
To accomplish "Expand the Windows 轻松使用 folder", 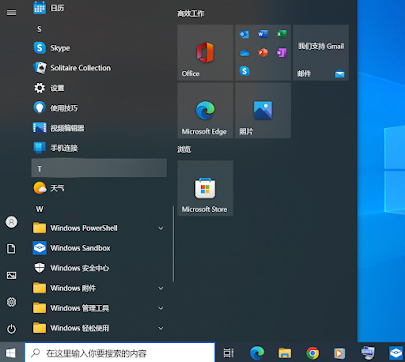I will [99, 328].
